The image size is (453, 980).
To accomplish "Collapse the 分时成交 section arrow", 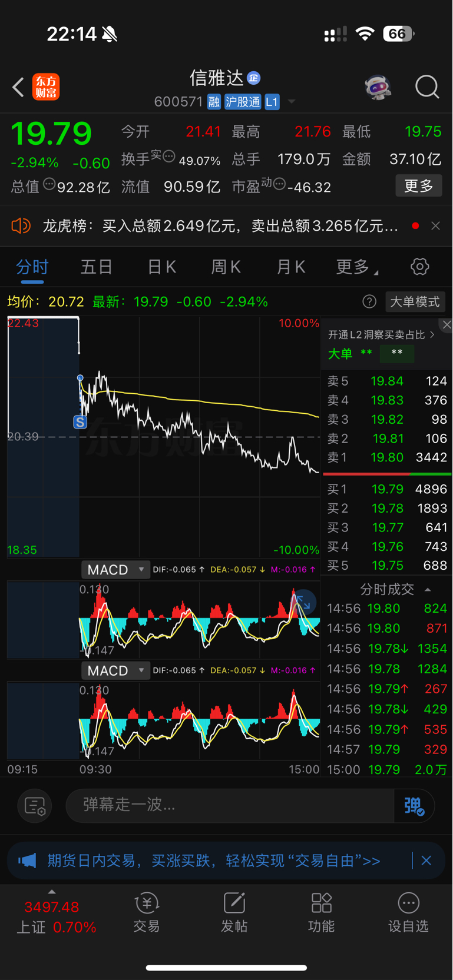I will pyautogui.click(x=428, y=590).
